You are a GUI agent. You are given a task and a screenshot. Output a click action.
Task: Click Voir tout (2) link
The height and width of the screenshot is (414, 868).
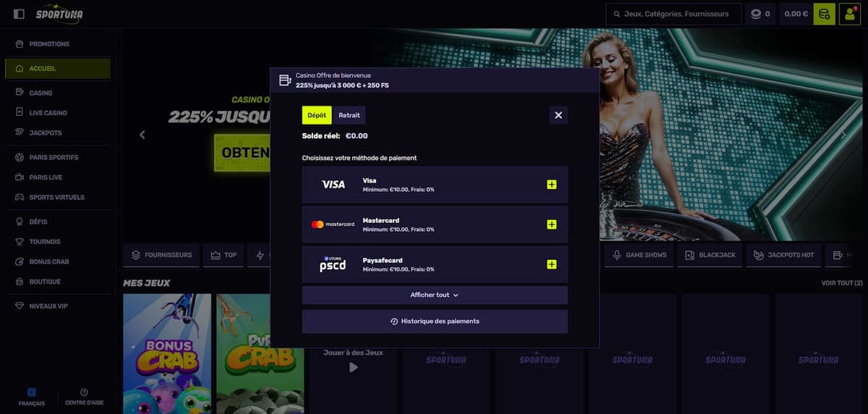pyautogui.click(x=842, y=283)
